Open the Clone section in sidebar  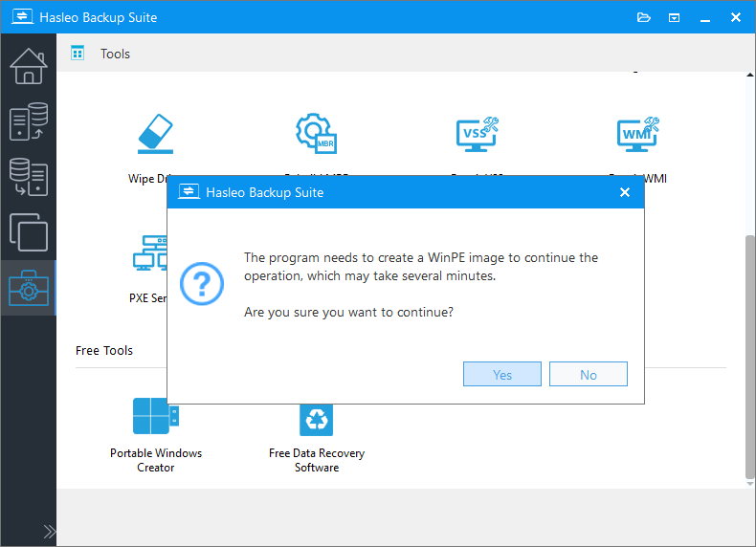29,232
